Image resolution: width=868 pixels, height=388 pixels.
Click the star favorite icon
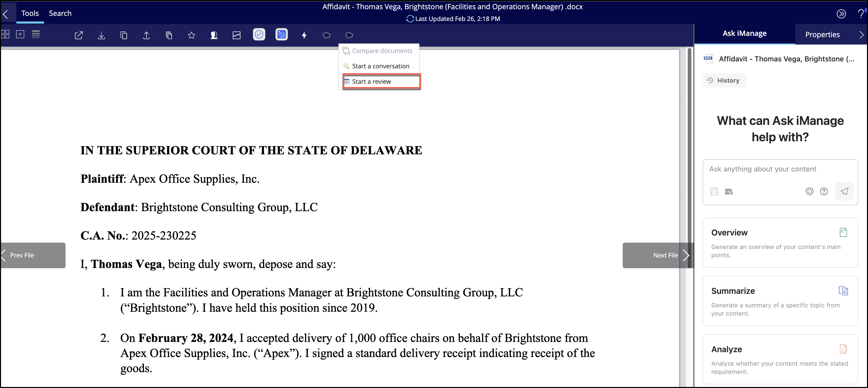tap(191, 35)
